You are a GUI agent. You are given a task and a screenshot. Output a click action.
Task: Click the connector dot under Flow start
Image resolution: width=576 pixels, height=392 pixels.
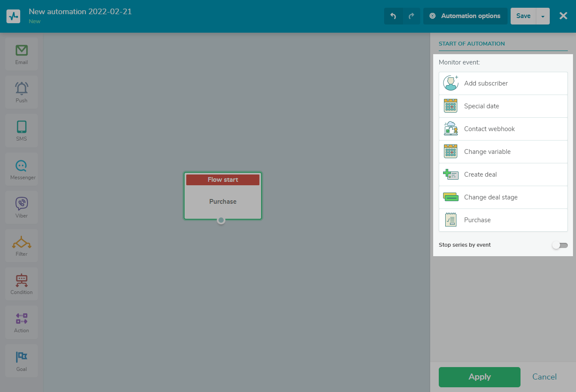click(x=221, y=220)
